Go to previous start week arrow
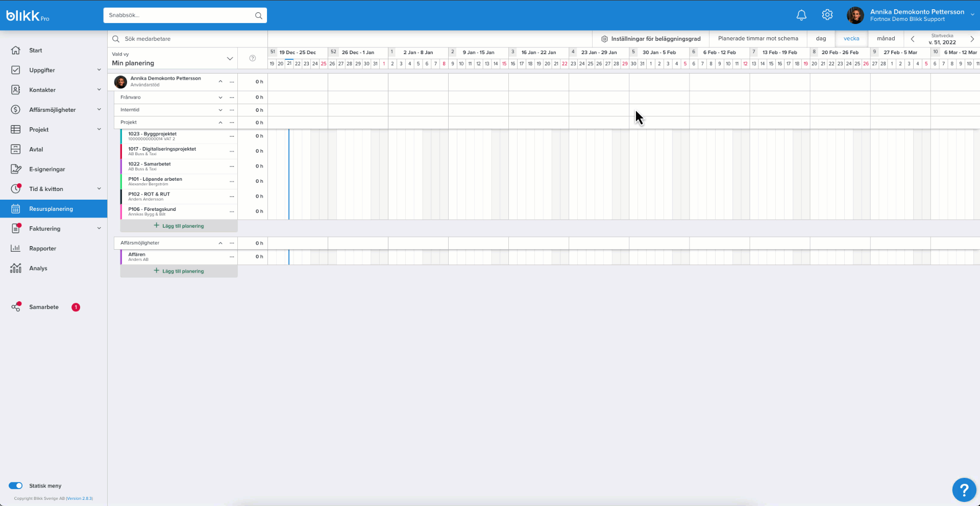The width and height of the screenshot is (980, 506). [x=913, y=39]
